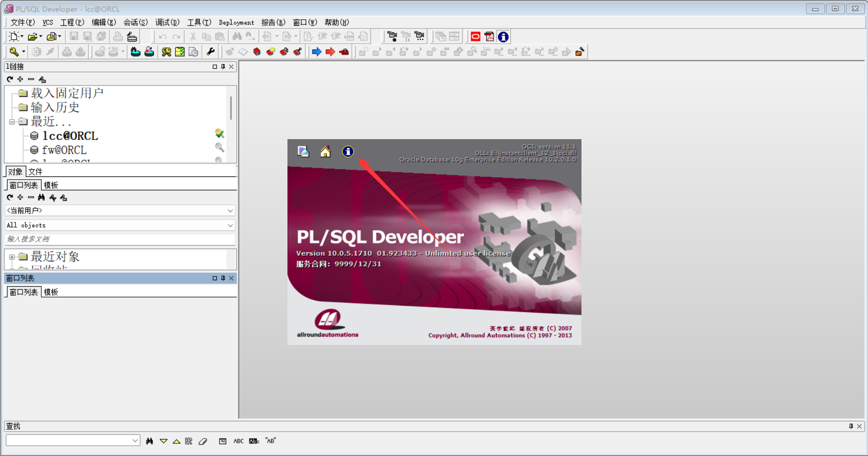
Task: Clear highlights with the eraser icon
Action: point(203,441)
